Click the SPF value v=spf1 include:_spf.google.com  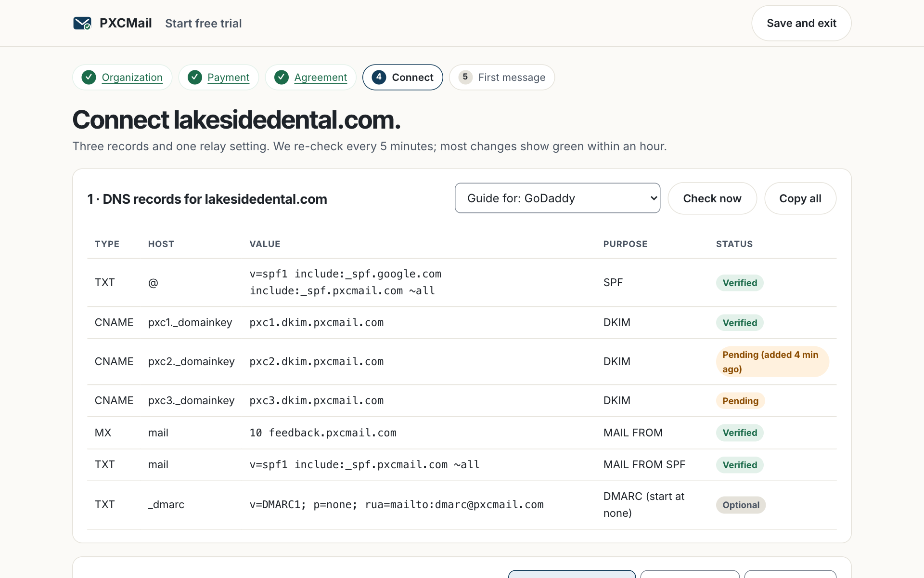tap(345, 274)
